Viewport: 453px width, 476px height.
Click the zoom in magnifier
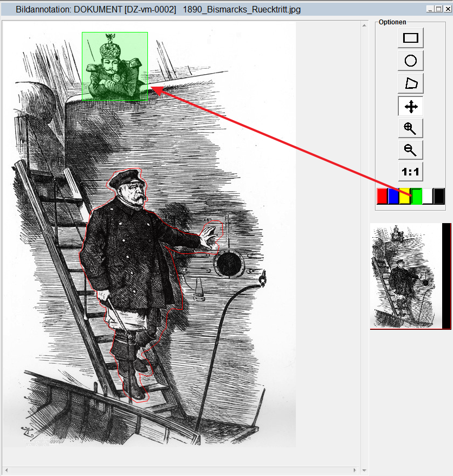tap(410, 128)
